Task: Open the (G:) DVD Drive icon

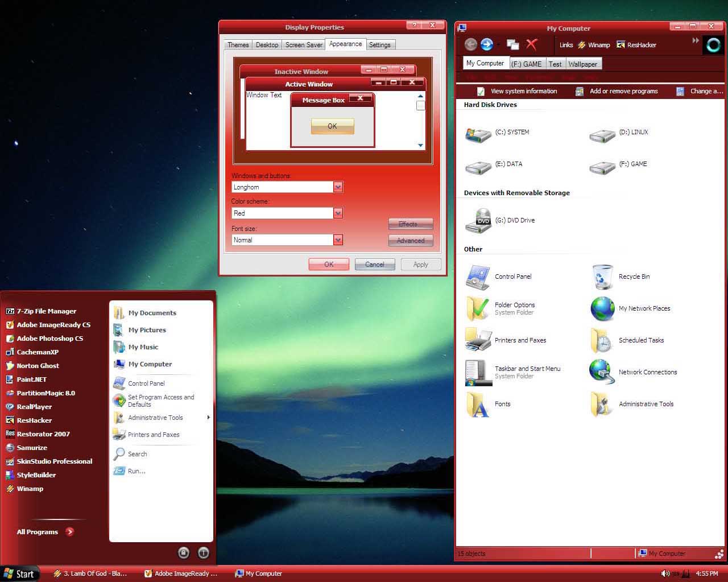Action: (478, 221)
